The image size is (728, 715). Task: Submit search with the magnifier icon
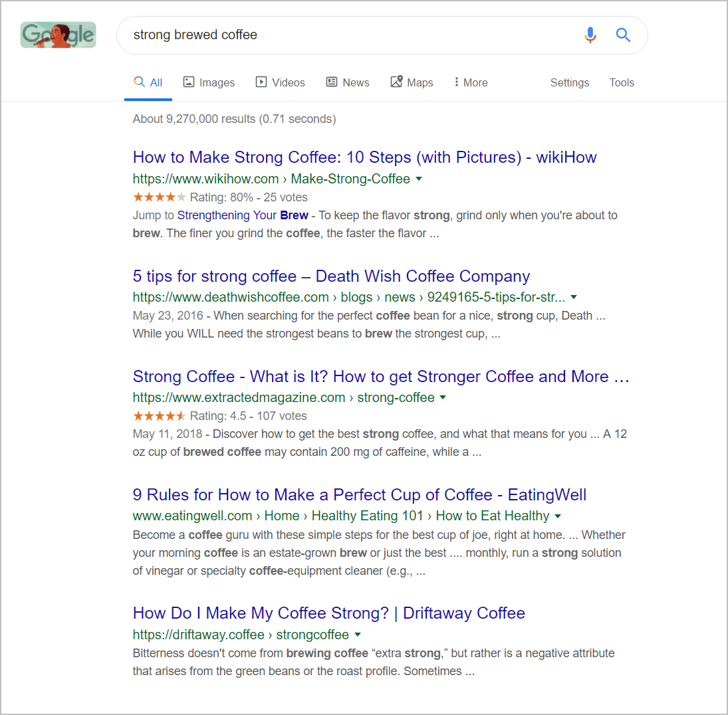[x=622, y=35]
